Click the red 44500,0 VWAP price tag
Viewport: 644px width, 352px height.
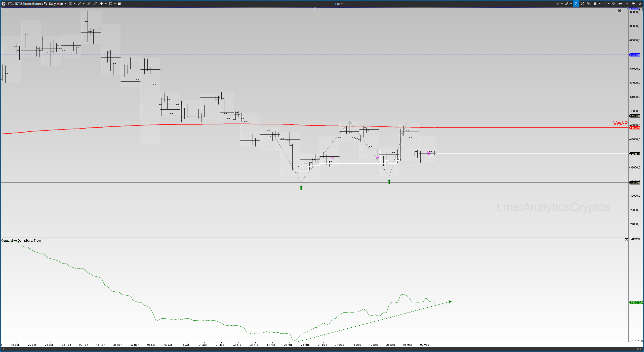pos(635,128)
